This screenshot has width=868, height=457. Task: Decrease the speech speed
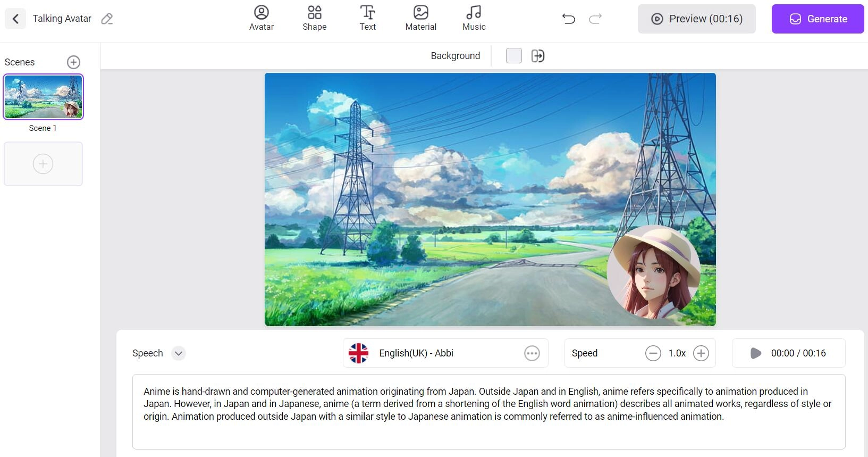pos(653,353)
